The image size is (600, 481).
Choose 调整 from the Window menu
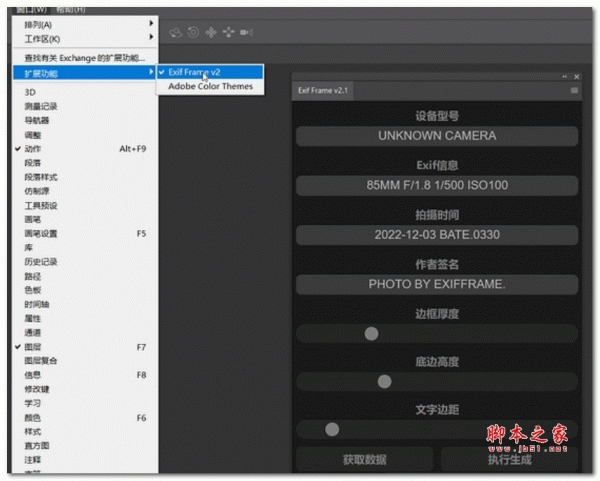coord(85,135)
